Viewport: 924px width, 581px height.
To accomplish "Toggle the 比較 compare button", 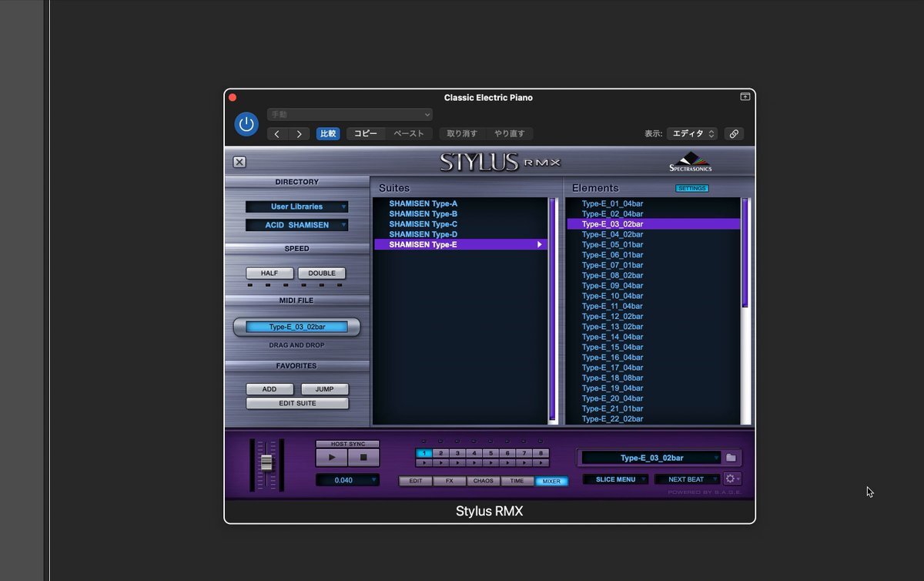I will [328, 134].
